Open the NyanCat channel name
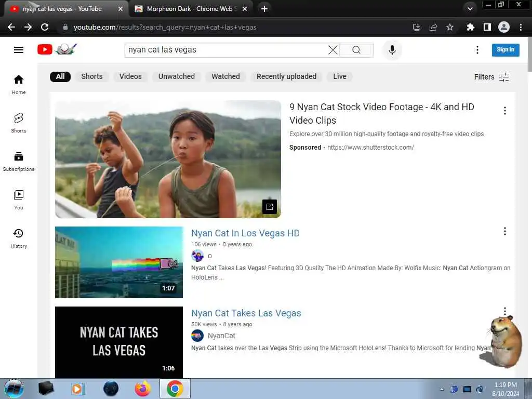 pos(221,336)
